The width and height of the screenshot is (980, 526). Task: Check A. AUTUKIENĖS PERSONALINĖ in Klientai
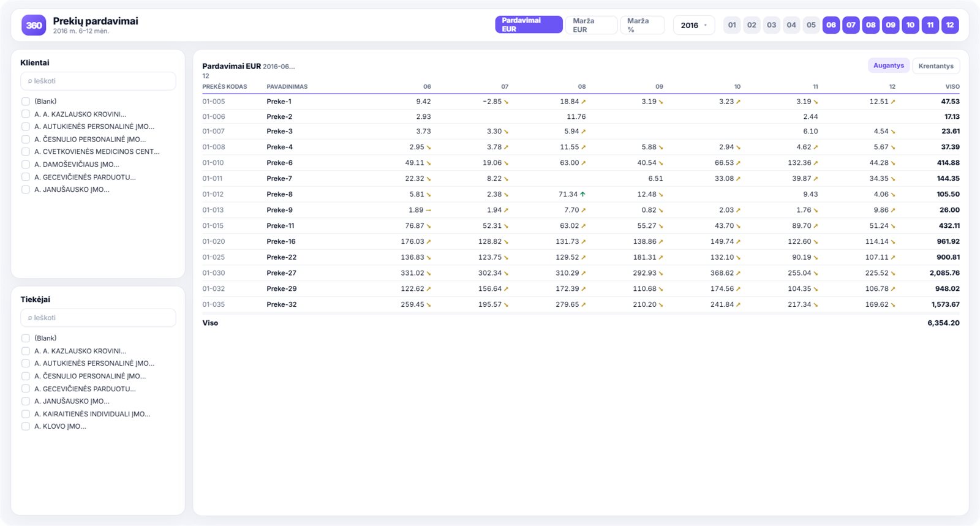click(x=26, y=127)
